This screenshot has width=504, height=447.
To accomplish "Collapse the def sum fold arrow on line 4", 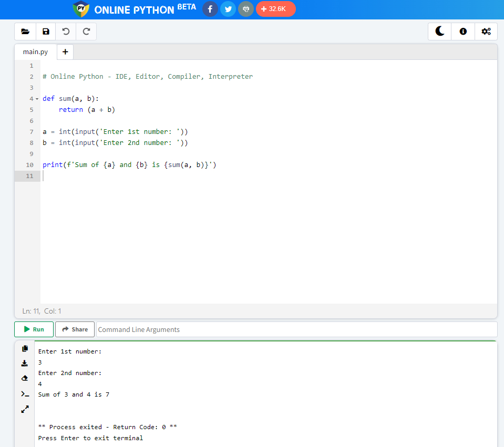I will pos(37,99).
